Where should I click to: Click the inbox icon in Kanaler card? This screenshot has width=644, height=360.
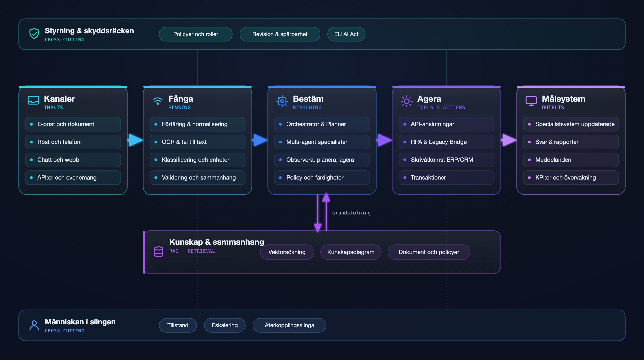coord(33,100)
